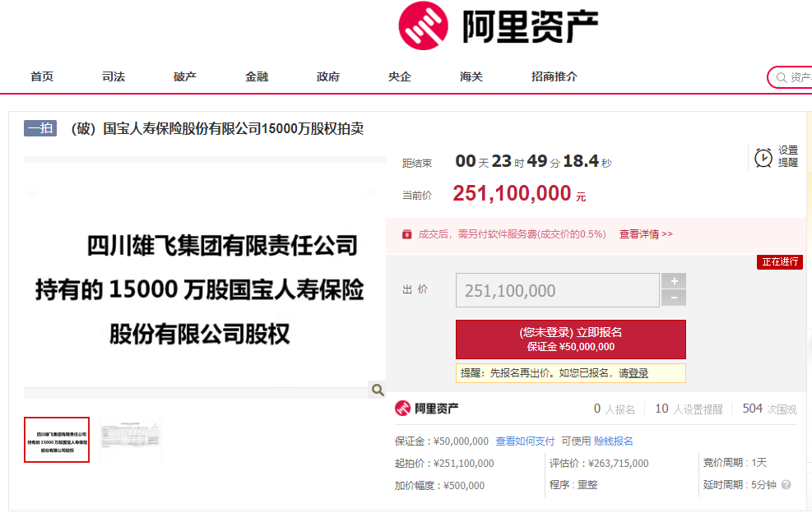Click the 加价幅度 ¥500,000 text

point(439,486)
